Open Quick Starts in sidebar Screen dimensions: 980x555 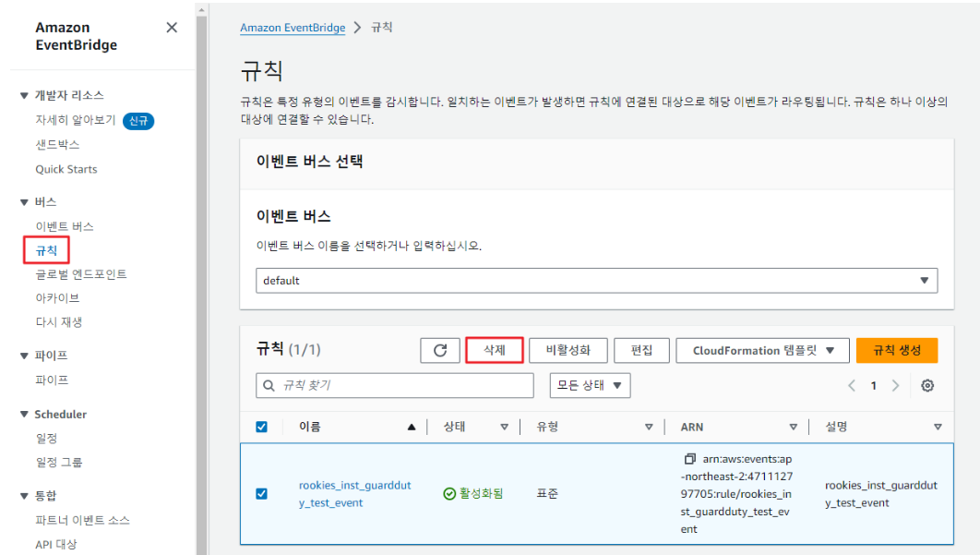click(66, 169)
